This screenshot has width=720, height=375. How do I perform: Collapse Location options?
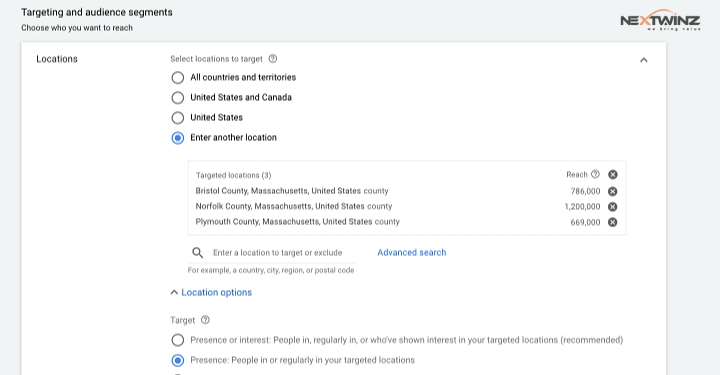click(x=211, y=292)
